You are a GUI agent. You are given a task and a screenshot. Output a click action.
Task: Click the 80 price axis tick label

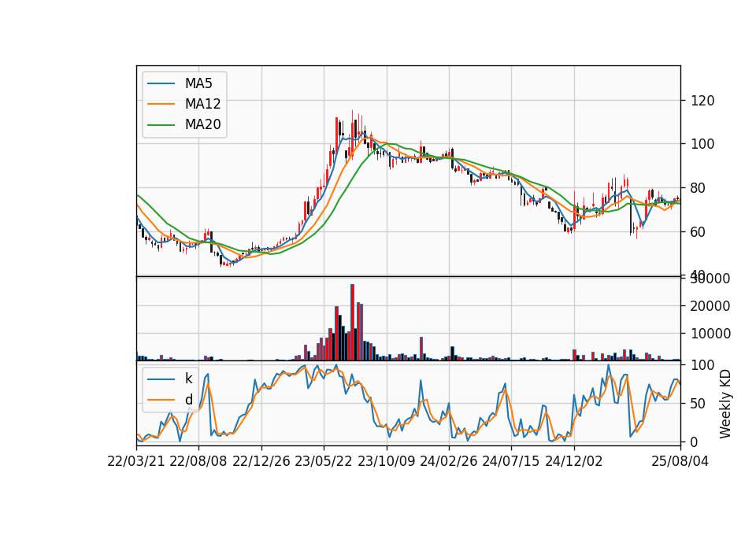[x=699, y=188]
